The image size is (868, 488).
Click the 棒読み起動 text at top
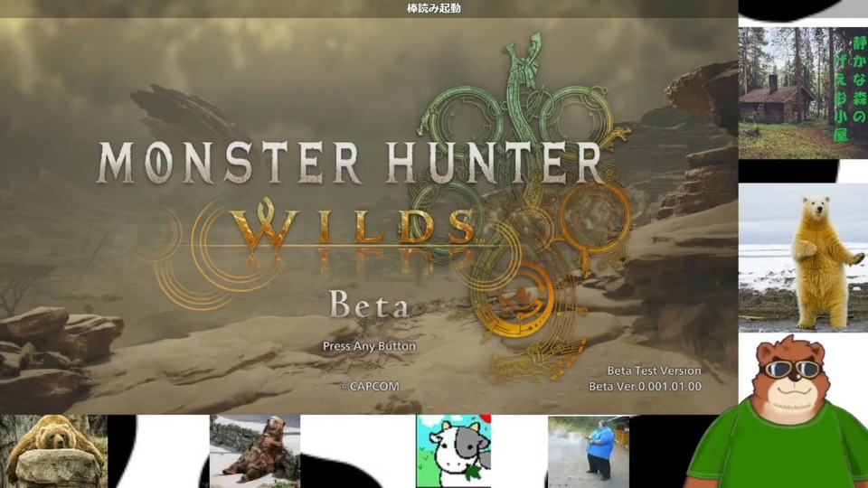click(434, 8)
